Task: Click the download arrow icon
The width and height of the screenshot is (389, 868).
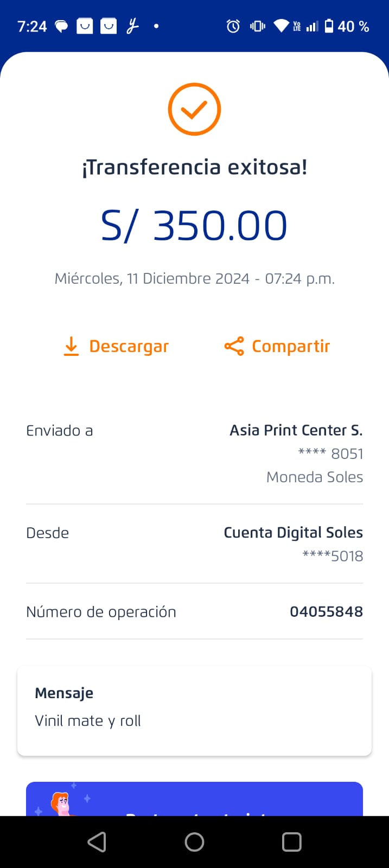Action: click(x=71, y=346)
